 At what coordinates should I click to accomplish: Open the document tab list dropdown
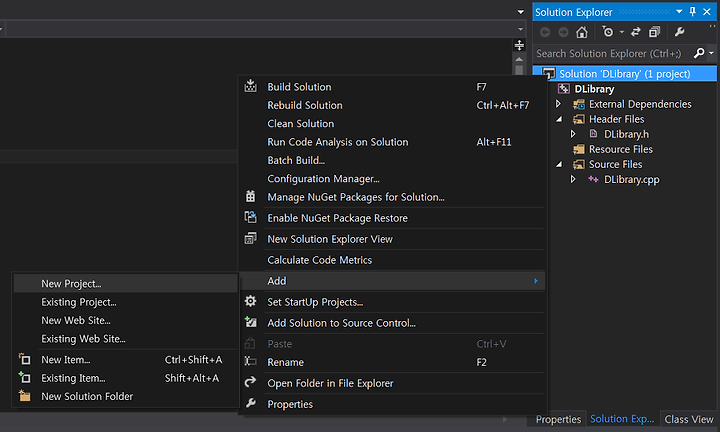(x=521, y=12)
